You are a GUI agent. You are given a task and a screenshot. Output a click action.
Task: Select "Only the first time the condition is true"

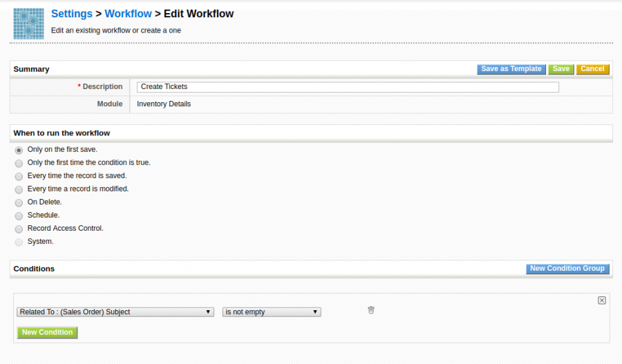tap(19, 163)
